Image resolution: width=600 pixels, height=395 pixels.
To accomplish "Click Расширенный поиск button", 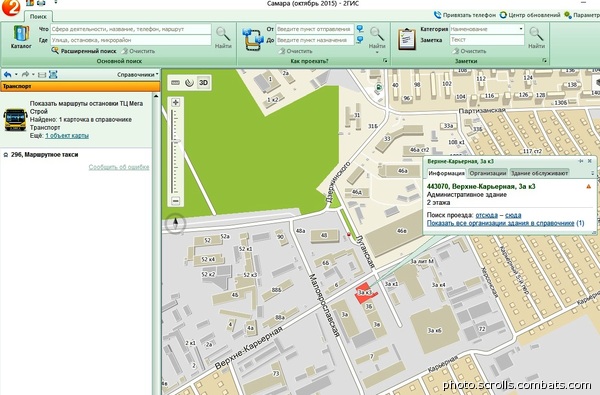I will (84, 51).
